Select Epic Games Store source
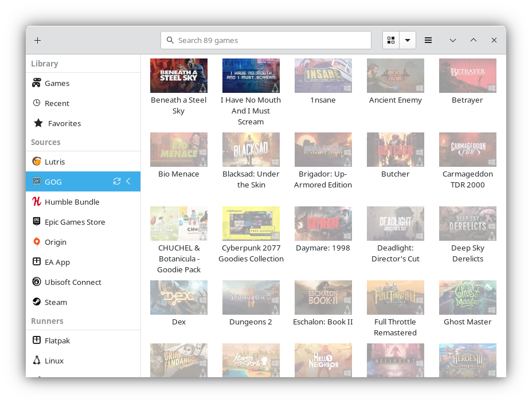 click(83, 221)
